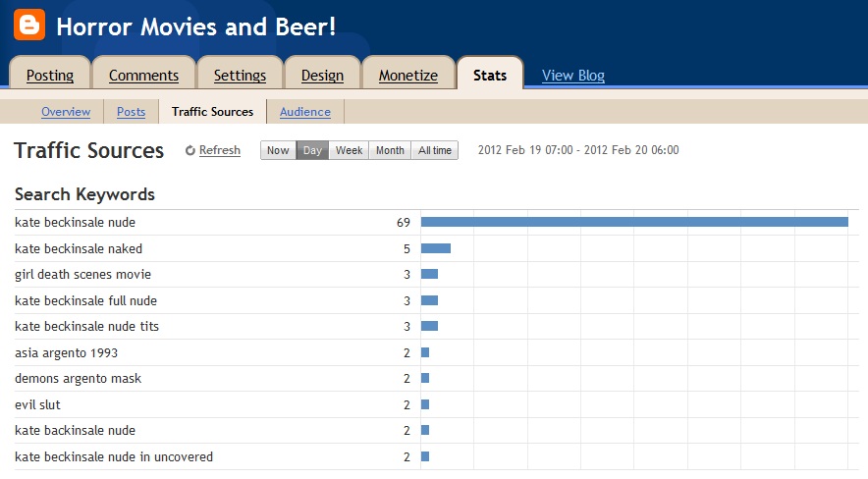Click the Refresh link
The width and height of the screenshot is (868, 479).
tap(220, 150)
